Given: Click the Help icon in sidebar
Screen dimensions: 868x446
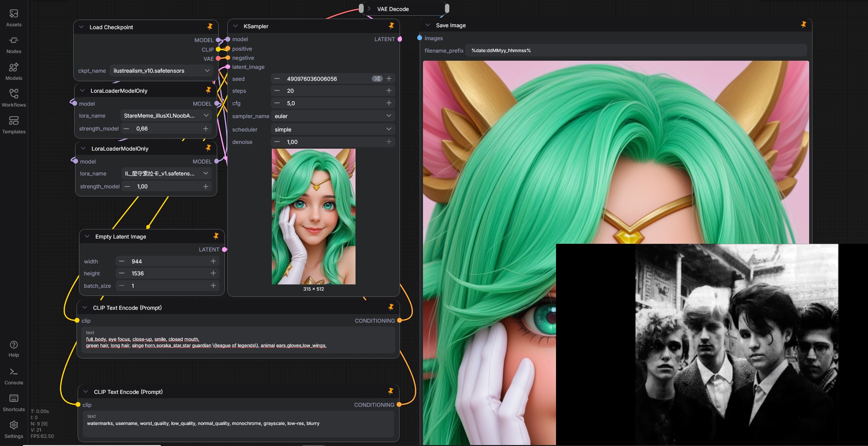Looking at the screenshot, I should coord(14,348).
